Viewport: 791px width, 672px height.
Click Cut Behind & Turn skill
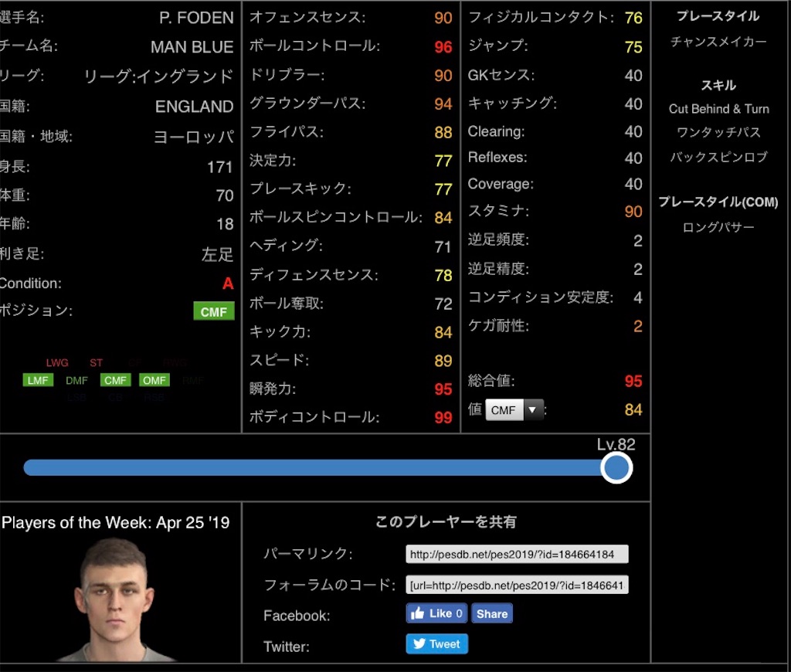click(719, 108)
